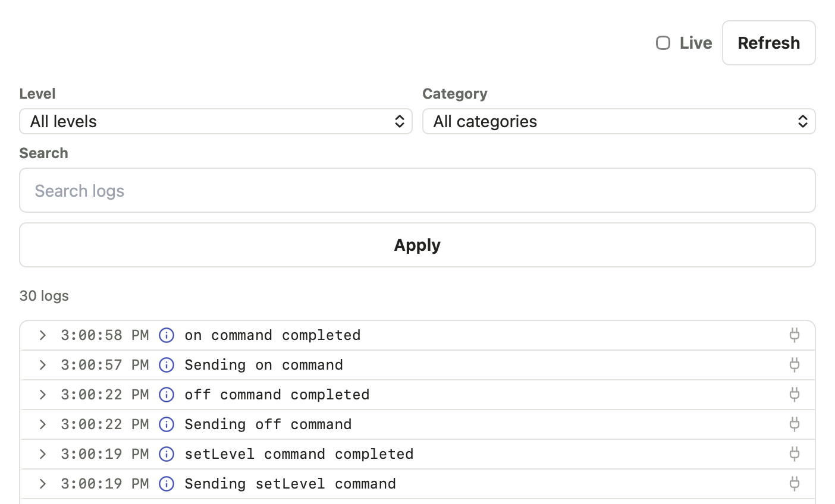Click plug icon on 'off command completed' row
Image resolution: width=835 pixels, height=504 pixels.
click(795, 395)
